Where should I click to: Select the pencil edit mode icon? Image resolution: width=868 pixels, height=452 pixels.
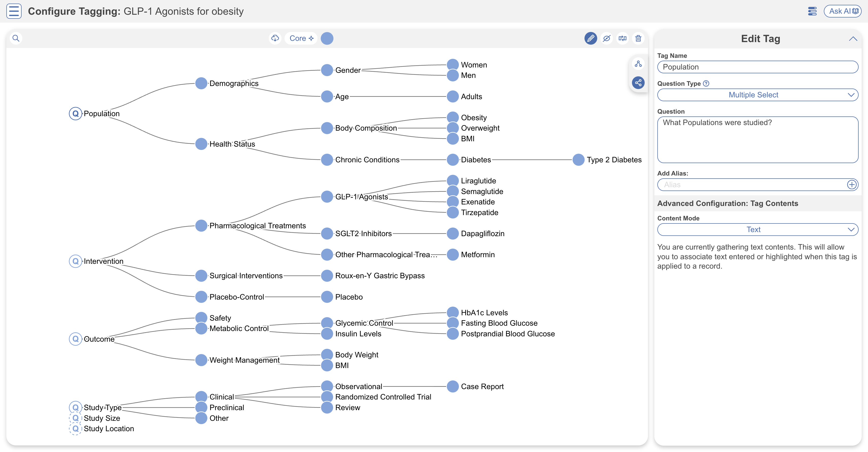590,38
